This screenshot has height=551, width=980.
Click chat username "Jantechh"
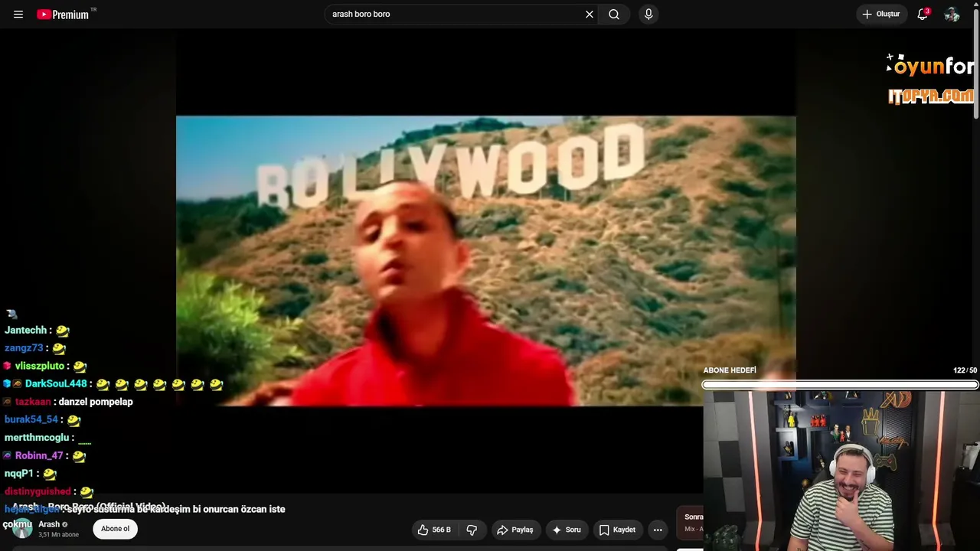pos(25,331)
